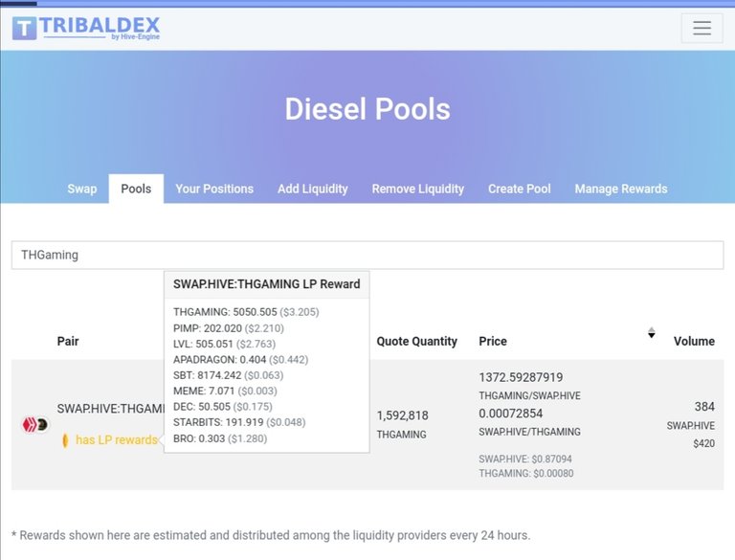Open the Your Positions tab
Screen dimensions: 735x560
(214, 189)
